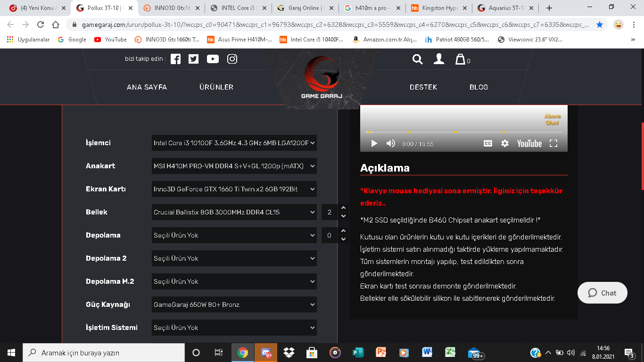This screenshot has height=362, width=644.
Task: Open the Ekran Kartı dropdown
Action: pos(234,189)
